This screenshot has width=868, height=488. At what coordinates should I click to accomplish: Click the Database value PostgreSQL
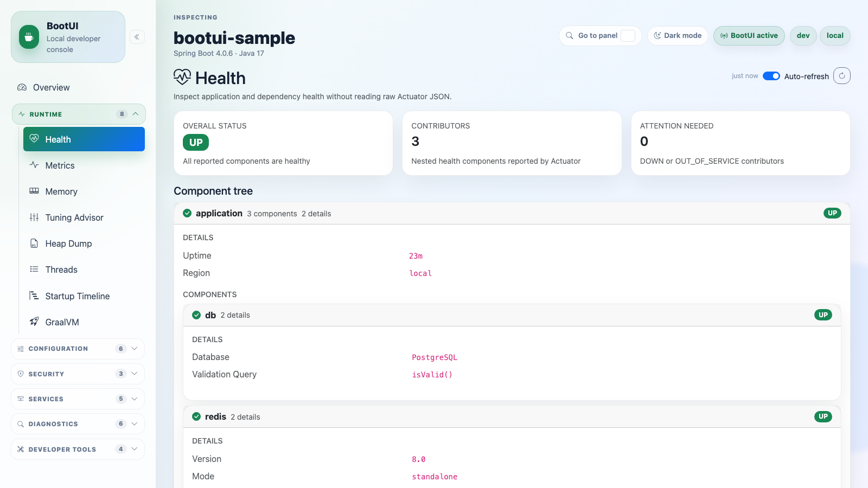tap(435, 357)
